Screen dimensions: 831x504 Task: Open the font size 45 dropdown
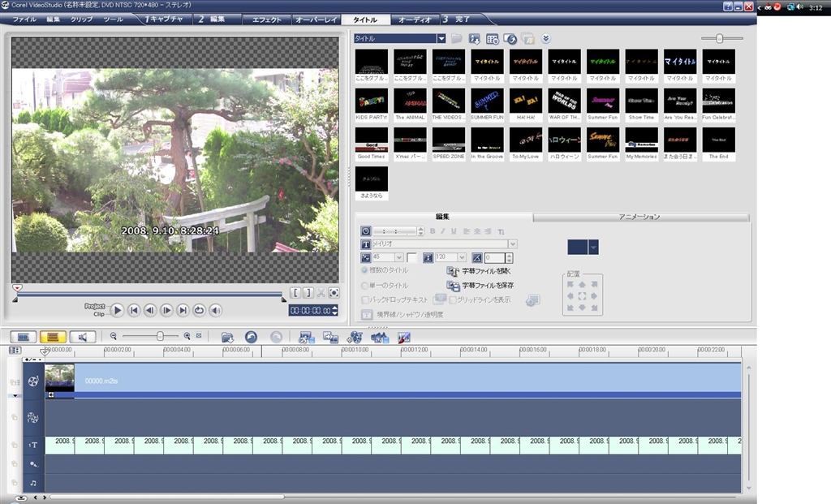point(398,257)
